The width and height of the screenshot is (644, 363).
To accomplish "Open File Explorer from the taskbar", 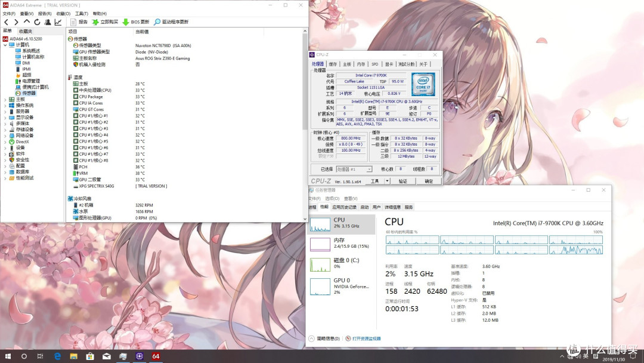I will 73,356.
